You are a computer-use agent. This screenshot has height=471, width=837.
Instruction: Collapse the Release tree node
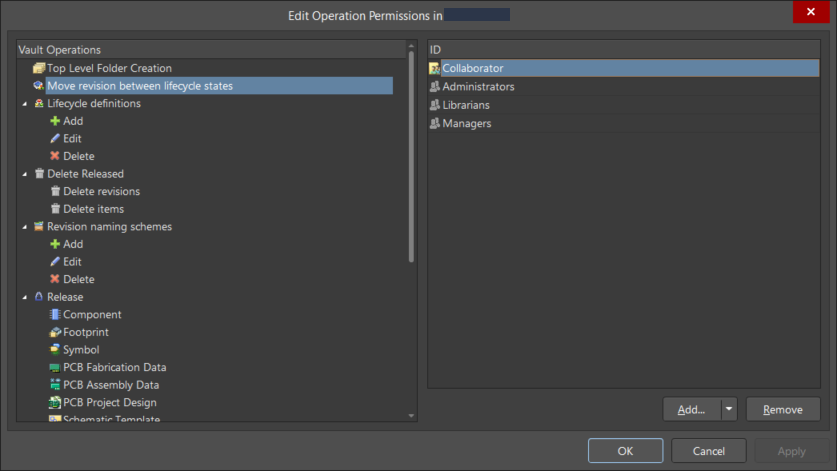pos(24,297)
